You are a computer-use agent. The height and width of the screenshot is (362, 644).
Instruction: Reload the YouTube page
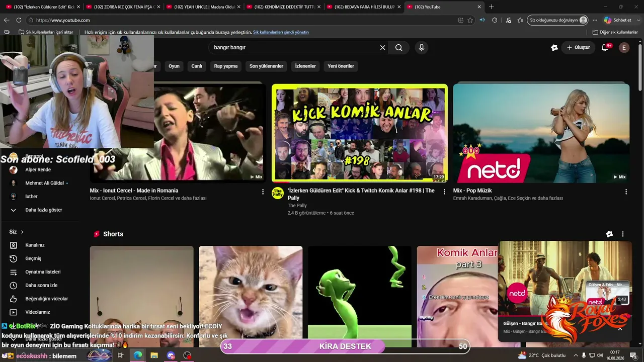tap(19, 20)
